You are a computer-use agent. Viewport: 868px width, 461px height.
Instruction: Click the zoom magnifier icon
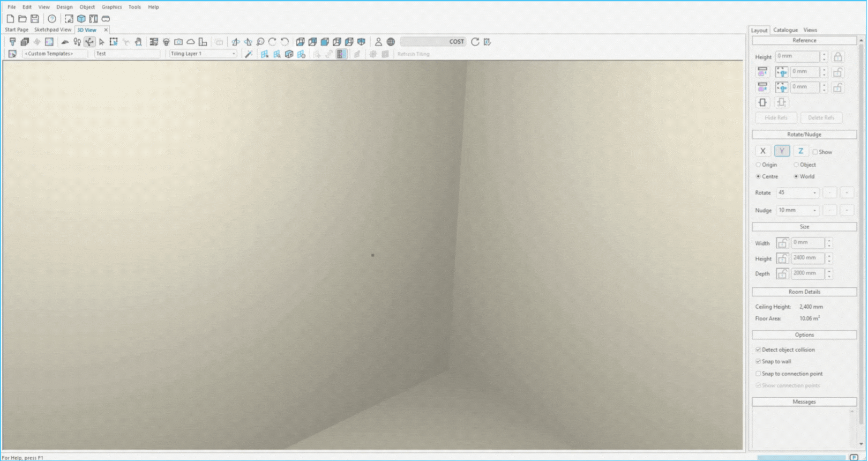click(260, 42)
